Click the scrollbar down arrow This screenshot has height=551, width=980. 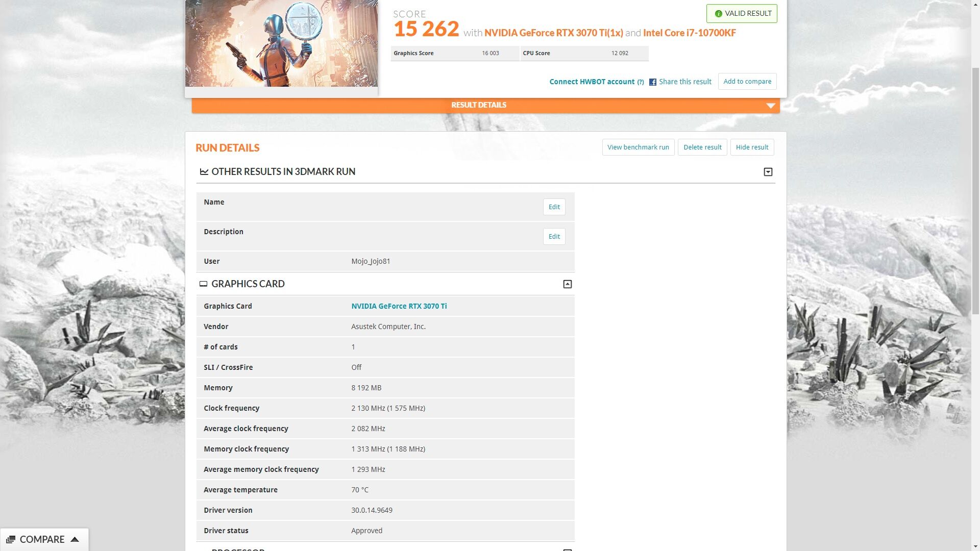(x=975, y=547)
